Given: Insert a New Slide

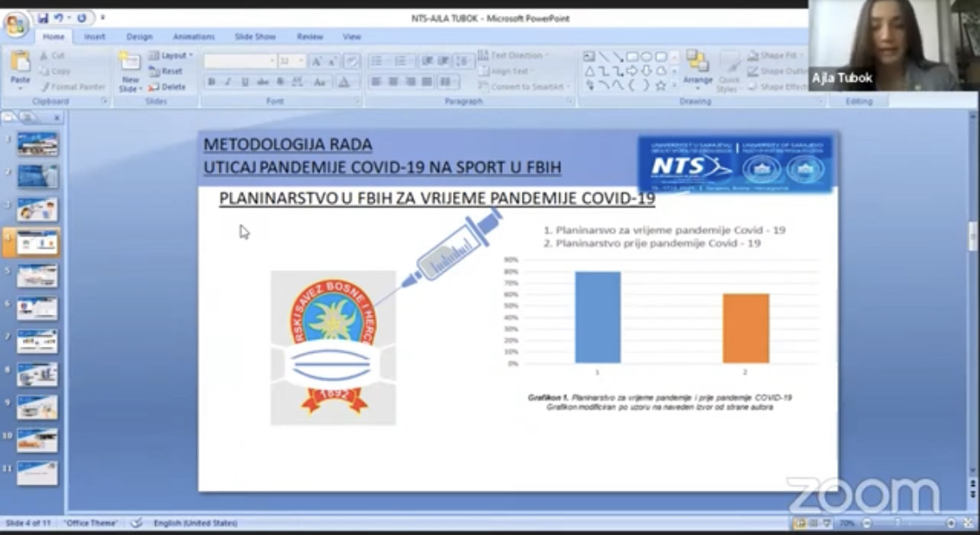Looking at the screenshot, I should (130, 70).
